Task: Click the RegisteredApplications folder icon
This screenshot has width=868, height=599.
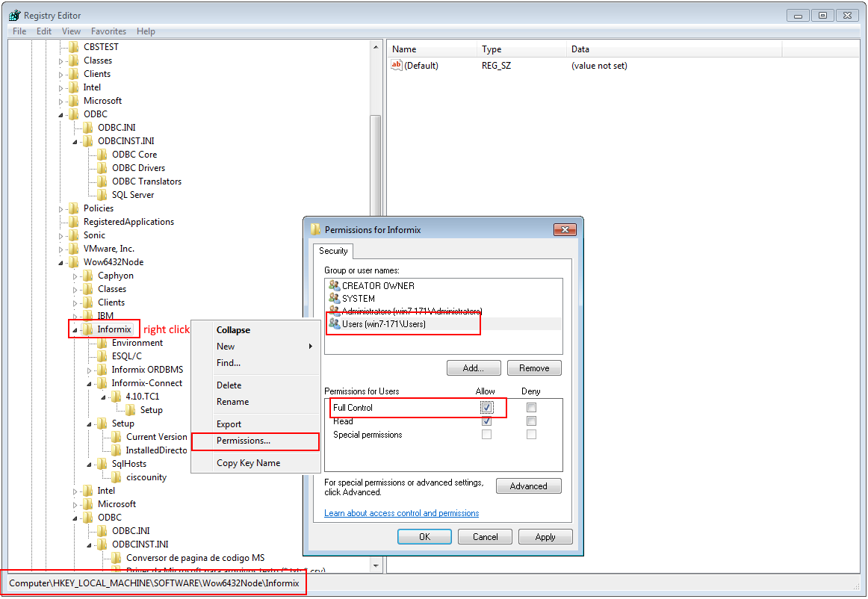Action: (x=74, y=222)
